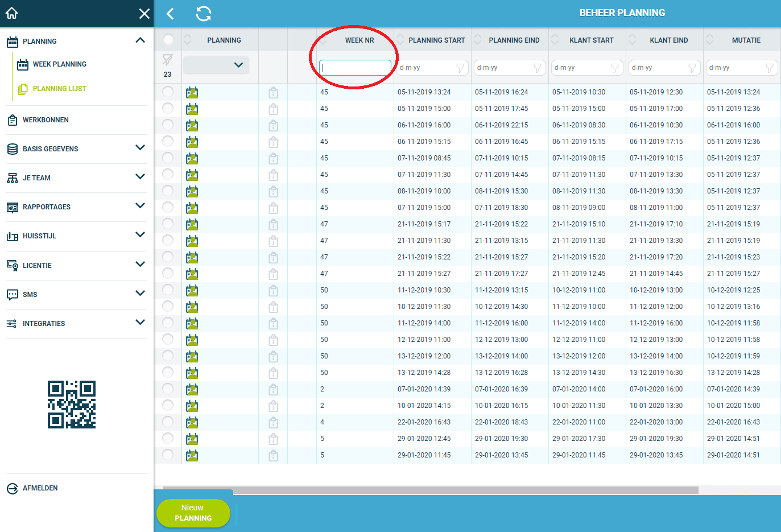Select the row starting 13-12-2019 14:28
Viewport: 781px width, 532px height.
tap(168, 372)
